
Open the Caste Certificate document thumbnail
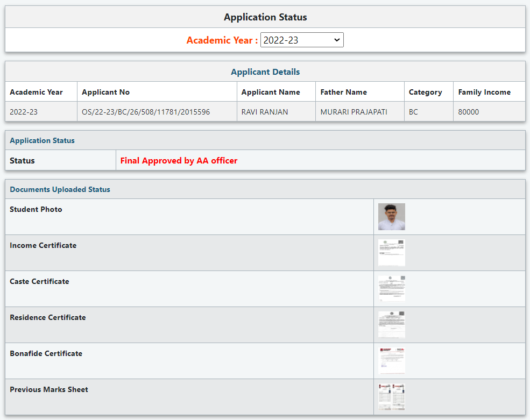[391, 289]
